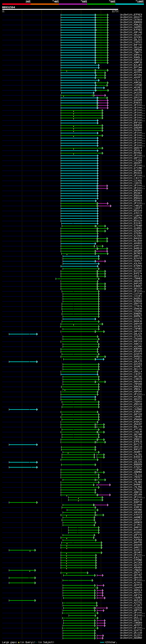146x644 pixels.
Task: Click hit label UniRef100_Q8IAR3
Action: 131,552
